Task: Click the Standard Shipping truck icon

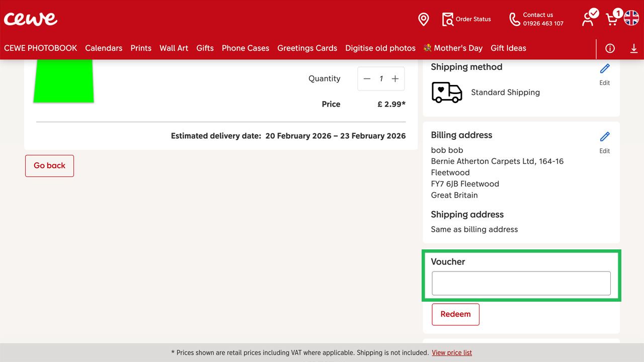Action: coord(447,92)
